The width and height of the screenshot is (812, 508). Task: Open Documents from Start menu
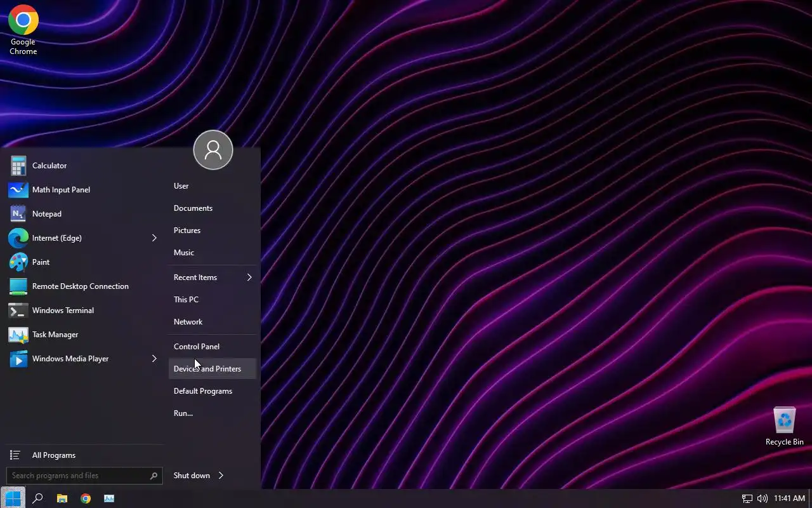(x=213, y=208)
